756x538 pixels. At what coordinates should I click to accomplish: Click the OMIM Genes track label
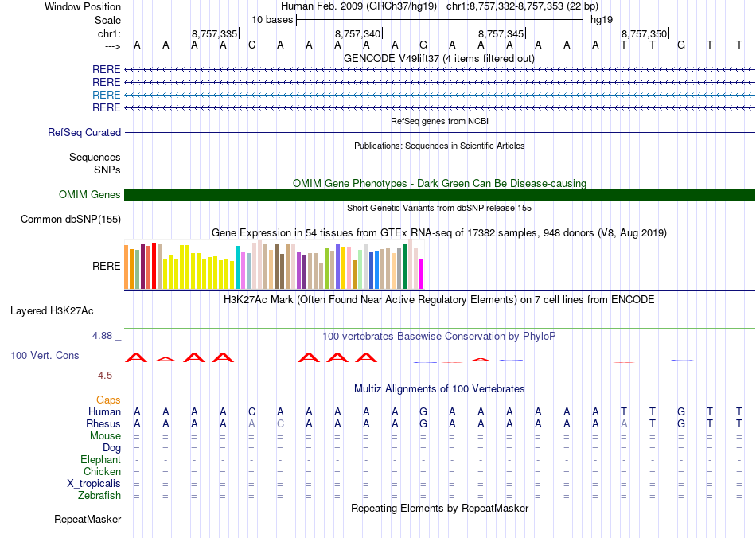90,195
